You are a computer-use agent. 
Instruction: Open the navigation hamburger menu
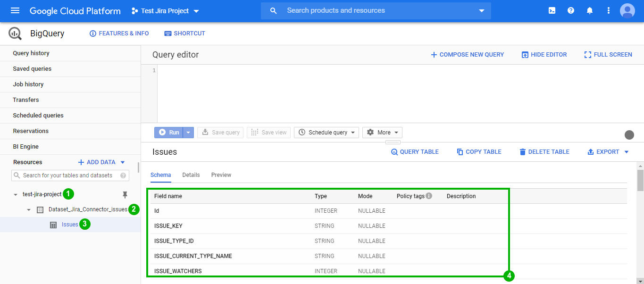tap(14, 10)
